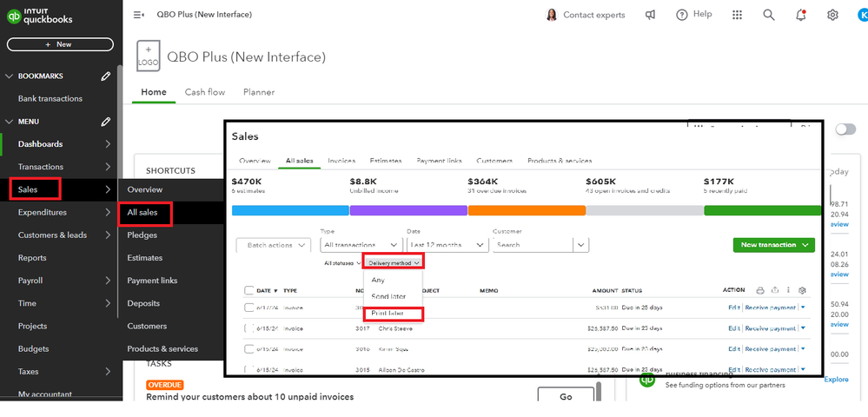Click the Help question mark icon
The width and height of the screenshot is (868, 417).
click(x=681, y=15)
